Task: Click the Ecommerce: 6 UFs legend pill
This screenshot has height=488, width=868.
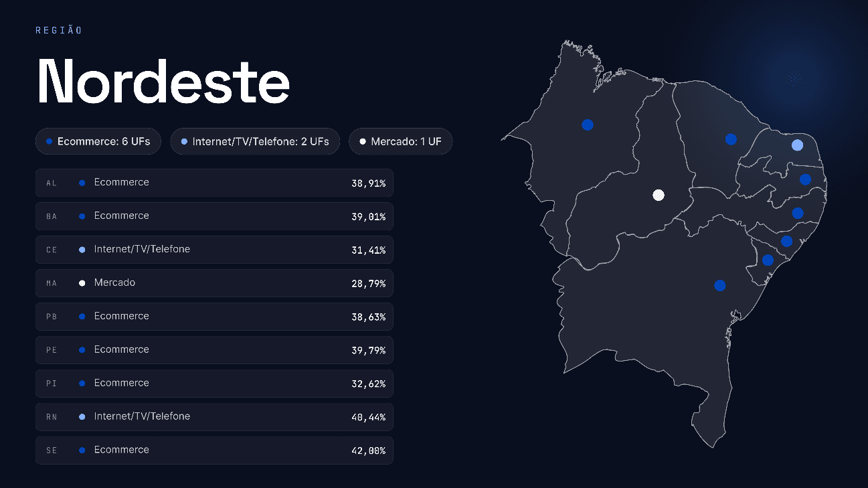Action: [x=98, y=141]
